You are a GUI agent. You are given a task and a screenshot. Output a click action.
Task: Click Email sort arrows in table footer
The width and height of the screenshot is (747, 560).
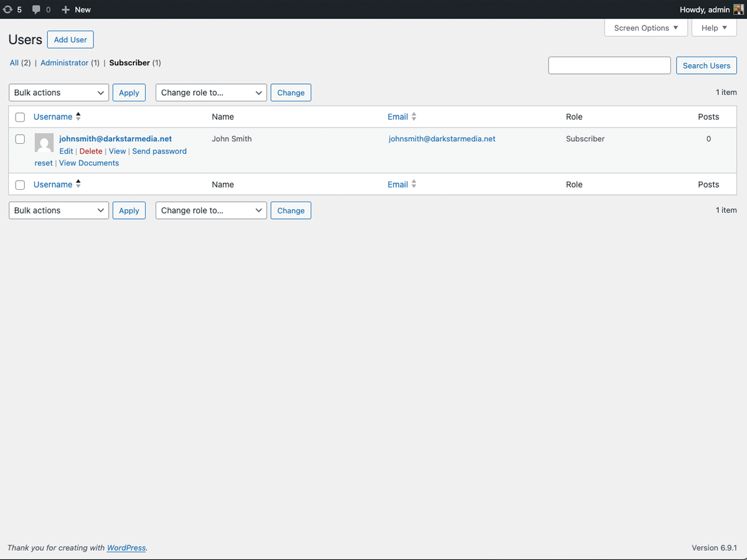click(414, 184)
